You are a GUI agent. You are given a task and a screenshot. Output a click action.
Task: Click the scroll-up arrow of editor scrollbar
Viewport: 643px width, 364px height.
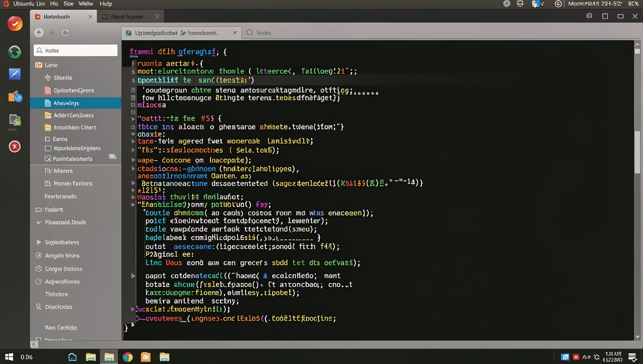[637, 44]
